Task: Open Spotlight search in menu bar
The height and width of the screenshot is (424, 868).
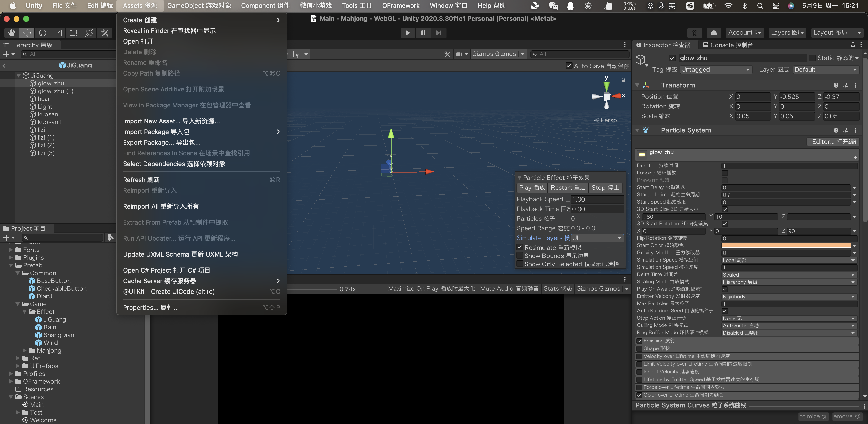Action: [760, 6]
